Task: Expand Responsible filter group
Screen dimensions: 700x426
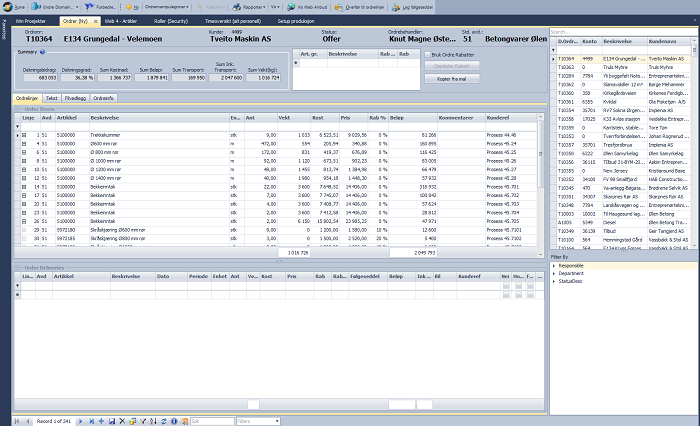Action: coord(554,267)
